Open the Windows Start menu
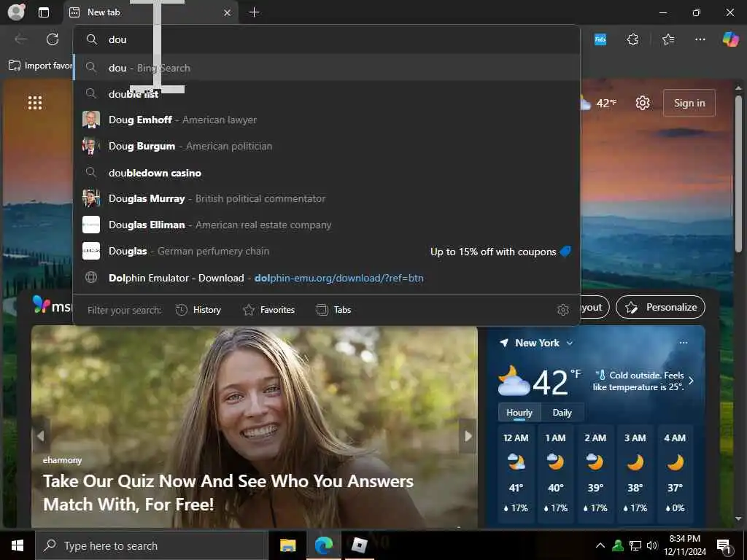 (18, 545)
